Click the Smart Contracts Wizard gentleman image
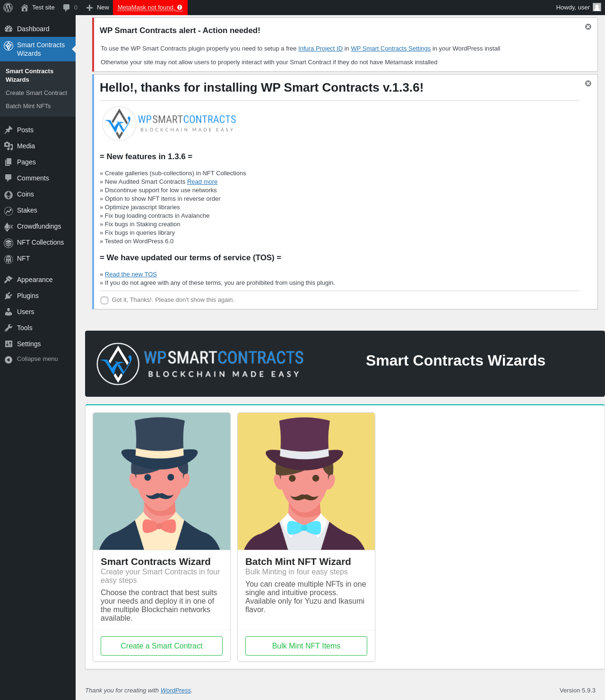The width and height of the screenshot is (605, 700). tap(162, 481)
